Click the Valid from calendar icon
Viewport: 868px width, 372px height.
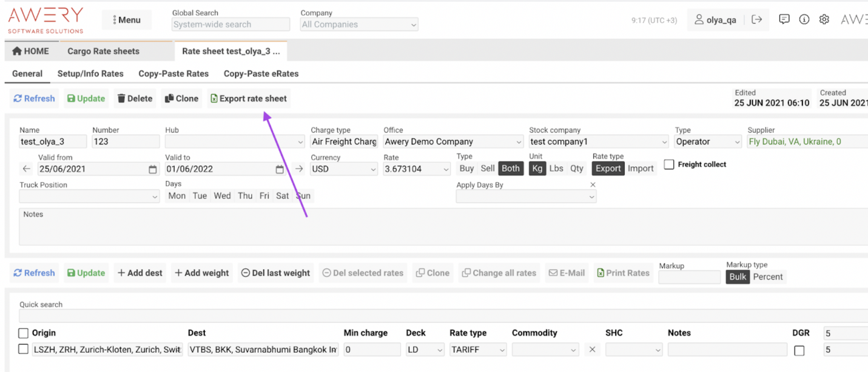pos(153,169)
